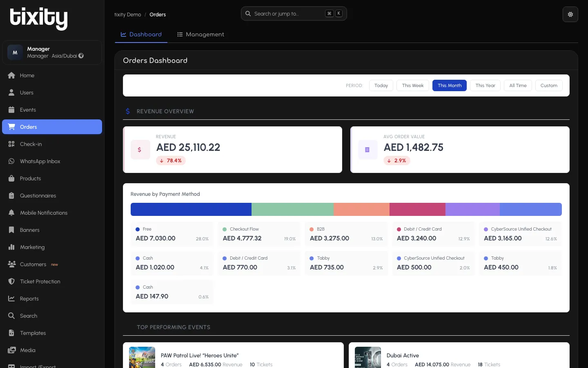Open Products bag icon

(x=11, y=178)
